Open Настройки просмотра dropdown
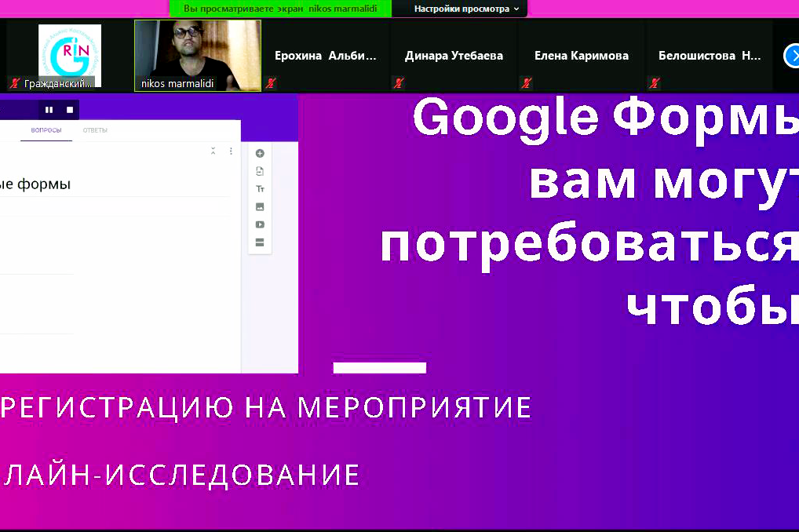799x532 pixels. click(x=466, y=9)
